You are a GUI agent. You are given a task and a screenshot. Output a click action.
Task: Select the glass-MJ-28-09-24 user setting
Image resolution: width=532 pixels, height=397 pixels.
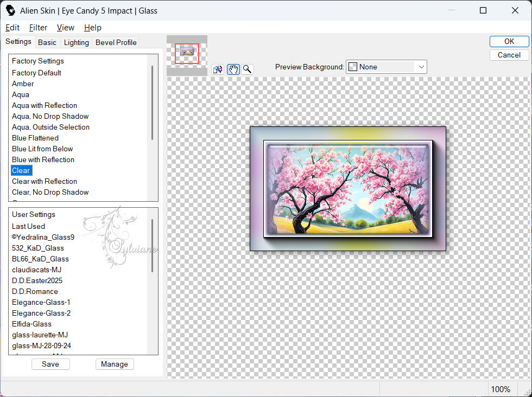(41, 346)
